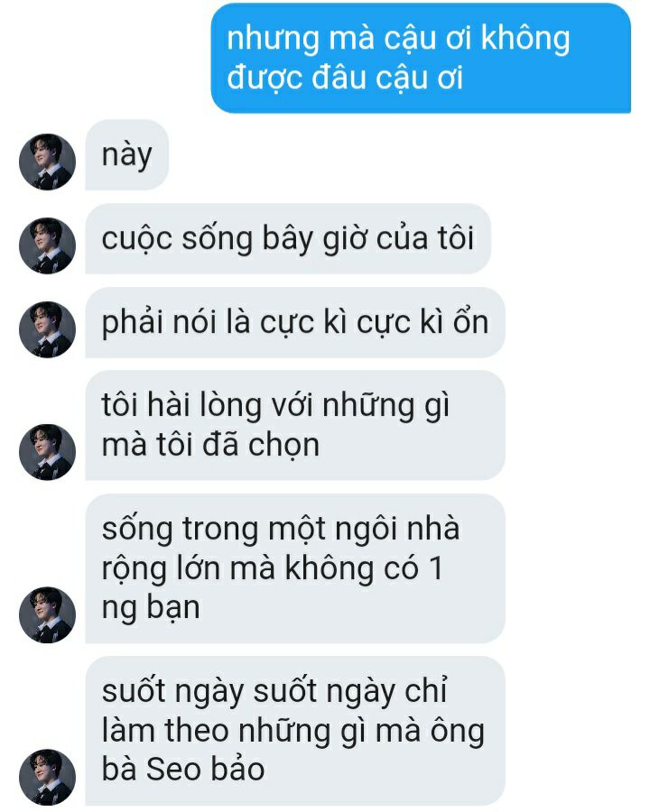The width and height of the screenshot is (650, 812).
Task: Tap the line 'suốt ngày suốt ngày chỉ'
Action: (x=274, y=691)
